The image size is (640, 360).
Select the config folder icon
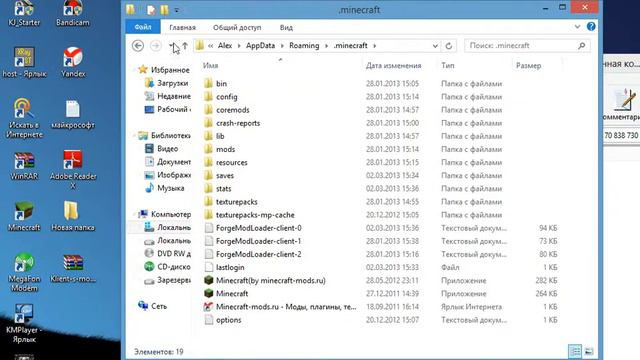[209, 96]
